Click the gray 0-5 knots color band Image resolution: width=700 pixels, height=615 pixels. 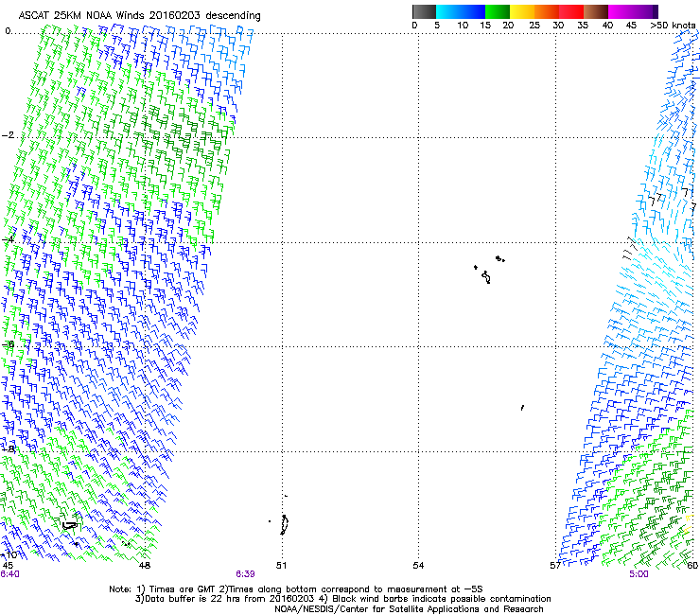(x=424, y=11)
